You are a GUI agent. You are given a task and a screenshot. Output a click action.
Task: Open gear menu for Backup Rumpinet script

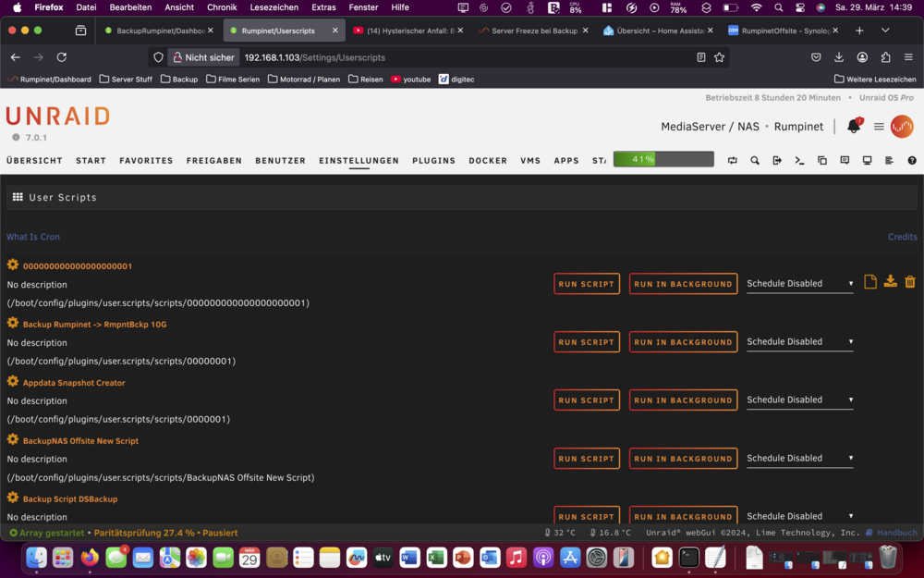(x=13, y=323)
